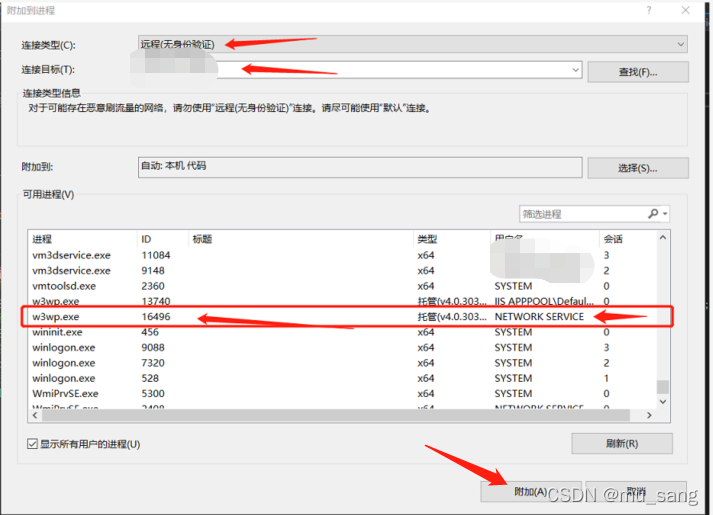Select WmiPrvSE.exe process with ID 5300
713x515 pixels.
coord(342,394)
